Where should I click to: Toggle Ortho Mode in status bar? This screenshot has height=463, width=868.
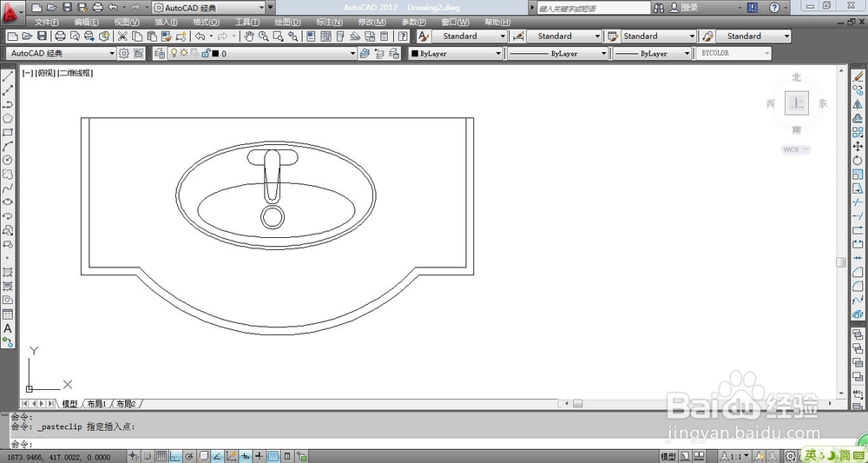pyautogui.click(x=175, y=456)
